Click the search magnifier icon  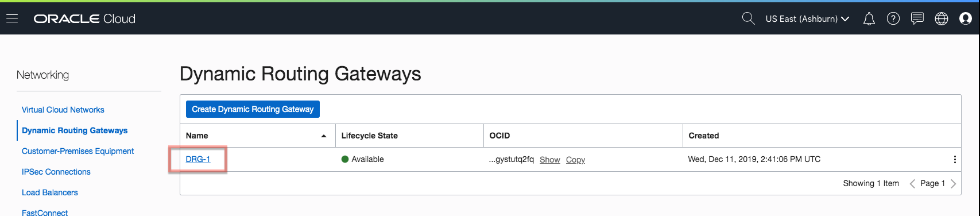click(x=748, y=18)
